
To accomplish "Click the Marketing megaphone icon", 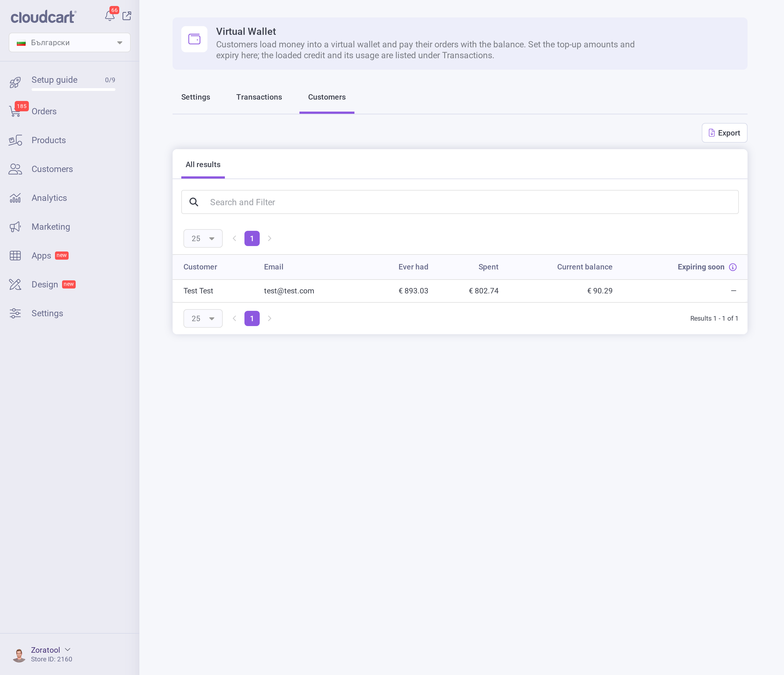I will coord(15,227).
